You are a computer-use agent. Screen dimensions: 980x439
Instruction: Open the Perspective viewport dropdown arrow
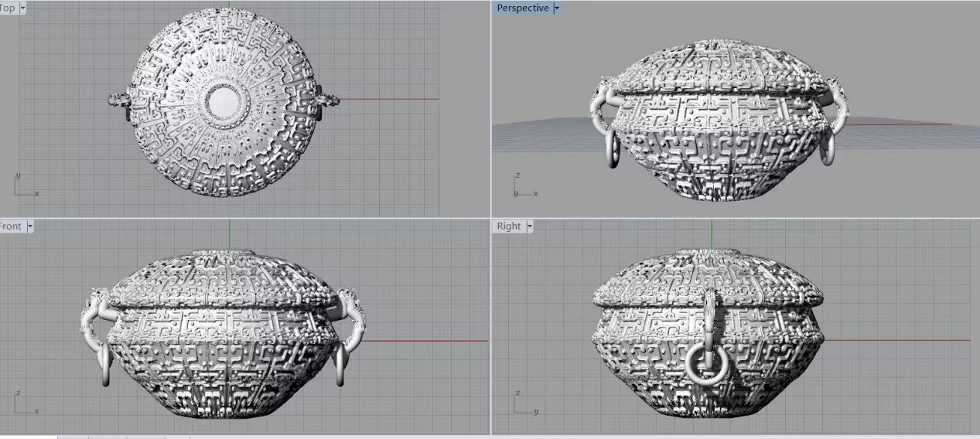[x=557, y=9]
